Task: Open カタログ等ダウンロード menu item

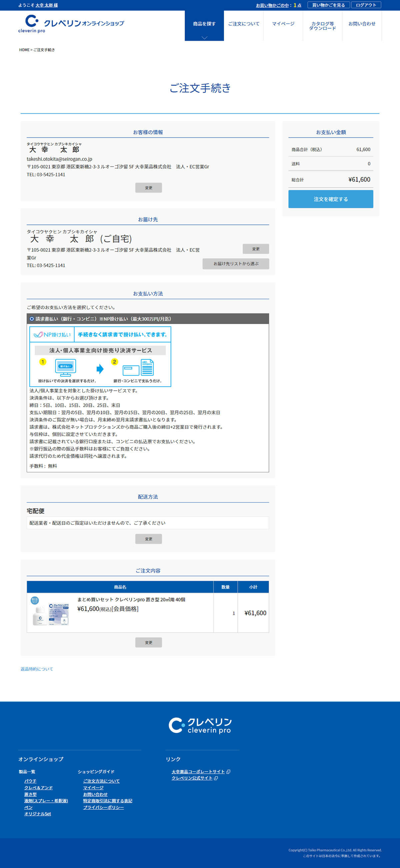Action: click(322, 26)
